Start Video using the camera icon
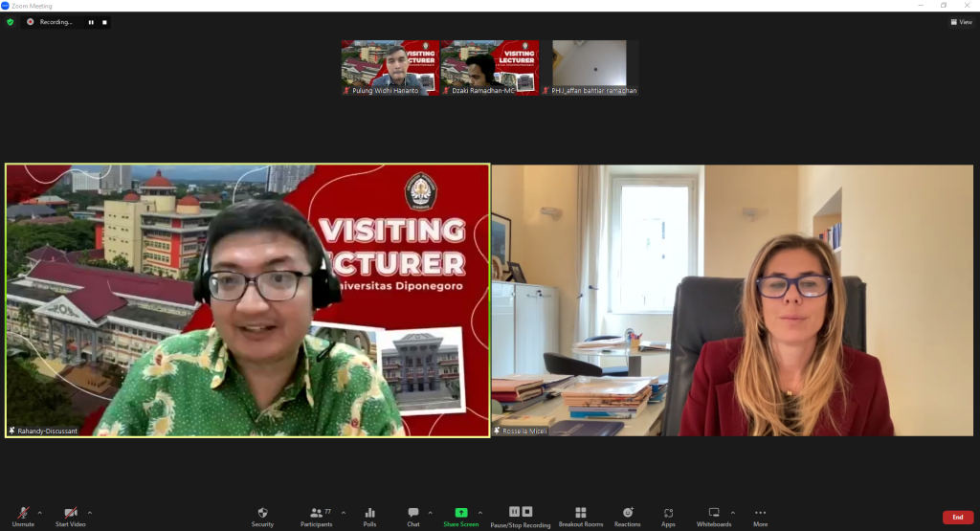980x531 pixels. [x=71, y=517]
